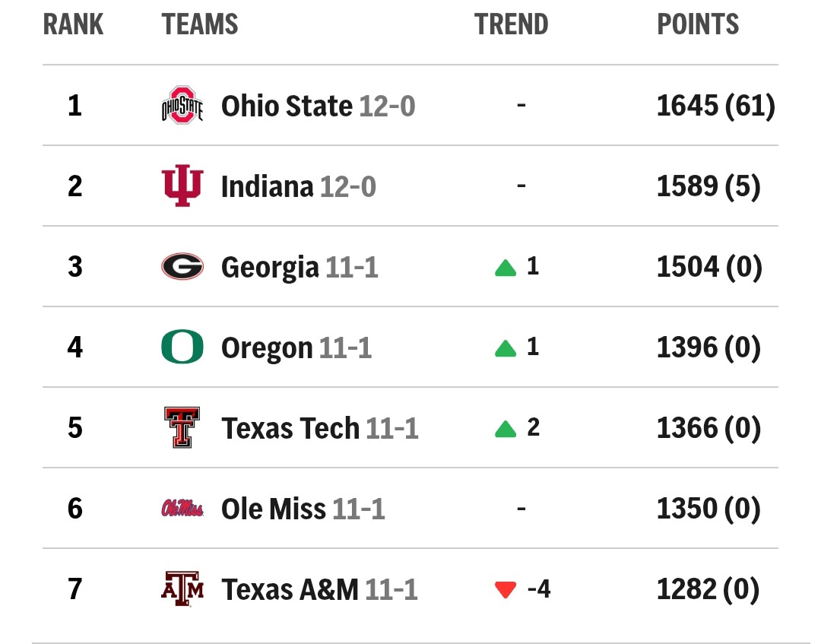Click Texas A&M's red down arrow

pyautogui.click(x=506, y=590)
